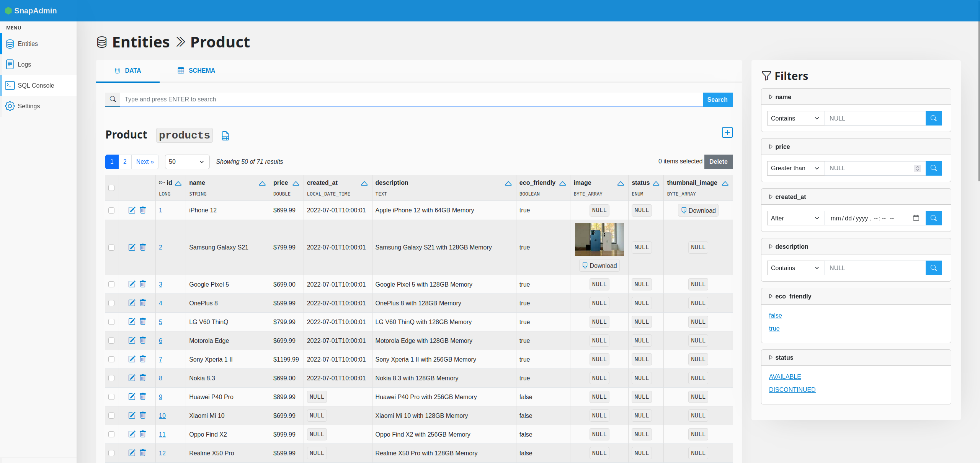This screenshot has height=463, width=980.
Task: Sort by price using the column arrow
Action: (296, 183)
